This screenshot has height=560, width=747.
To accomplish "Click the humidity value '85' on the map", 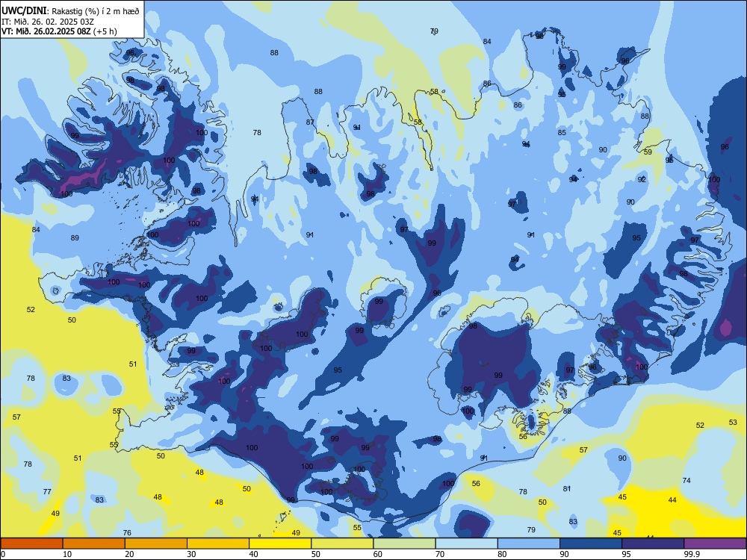I will [562, 132].
